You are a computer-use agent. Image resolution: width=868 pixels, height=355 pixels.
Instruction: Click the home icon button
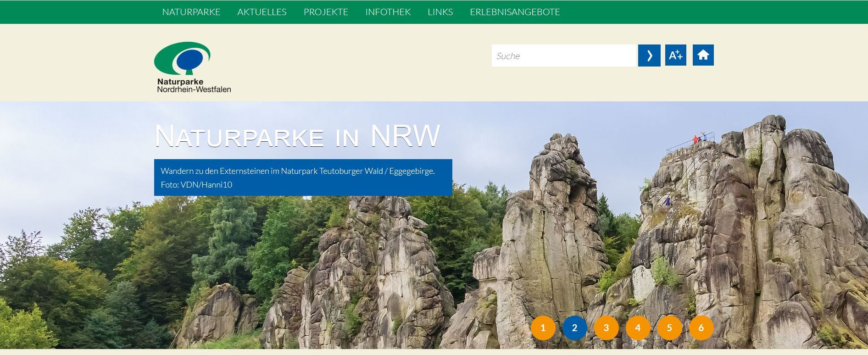click(703, 55)
